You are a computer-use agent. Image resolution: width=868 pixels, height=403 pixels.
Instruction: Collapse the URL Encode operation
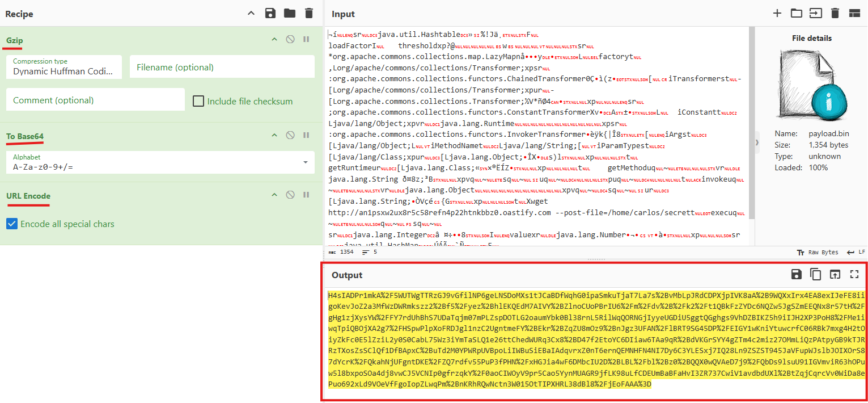(x=274, y=195)
